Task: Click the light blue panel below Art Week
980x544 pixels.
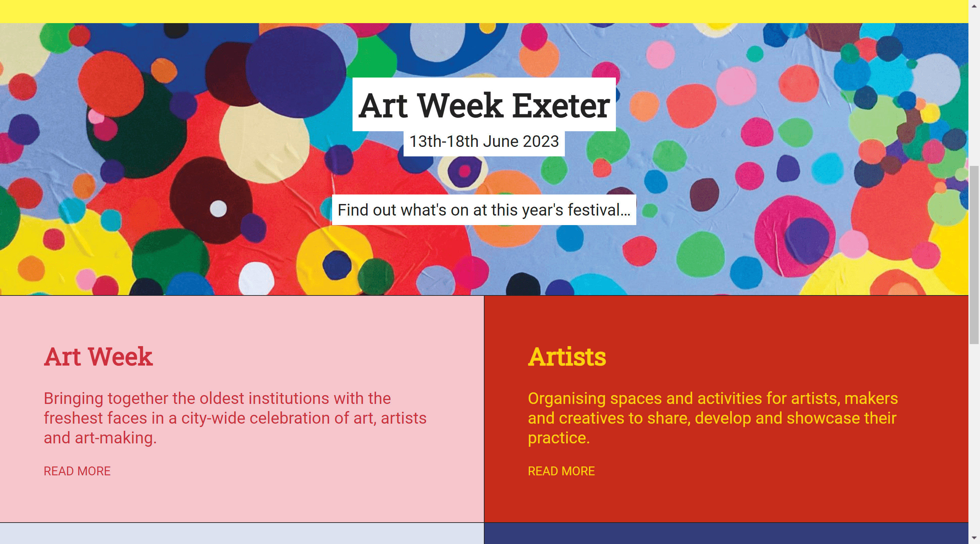Action: pos(242,534)
